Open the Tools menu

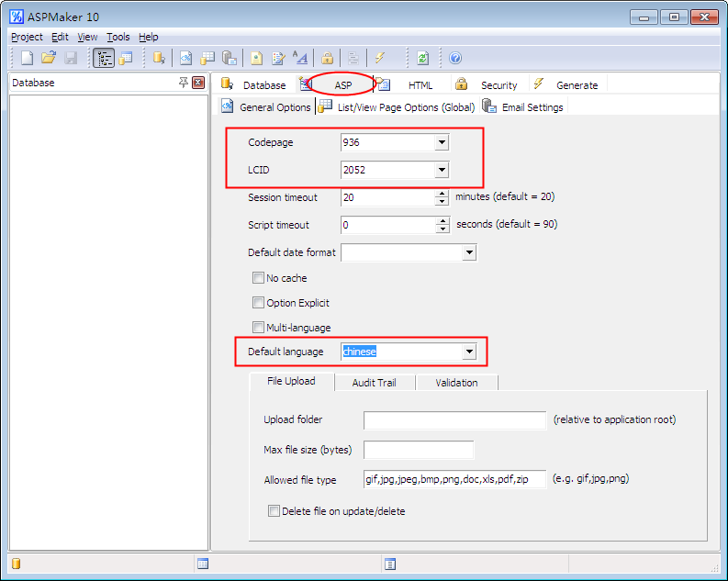[x=118, y=37]
